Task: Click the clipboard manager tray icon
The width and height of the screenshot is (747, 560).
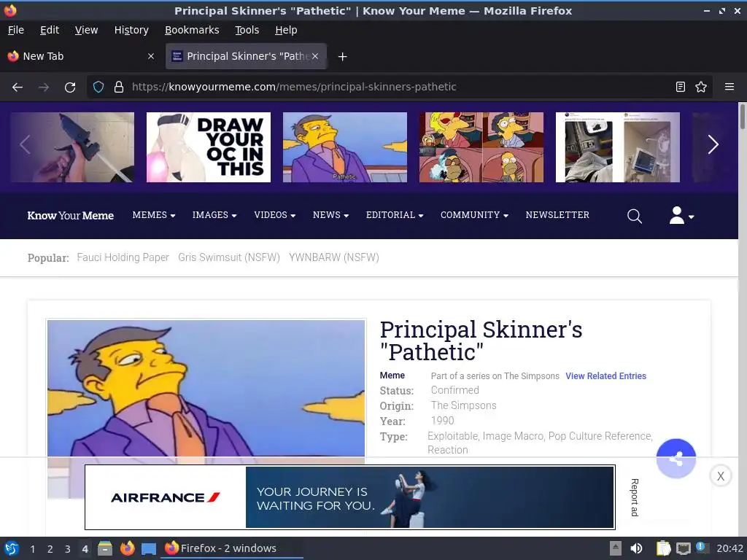Action: (663, 548)
